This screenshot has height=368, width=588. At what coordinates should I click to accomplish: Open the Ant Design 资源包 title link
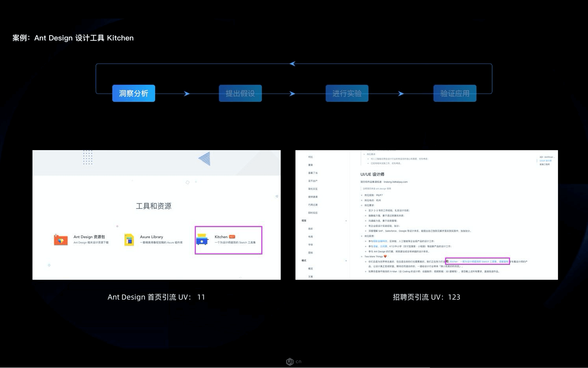(x=89, y=237)
